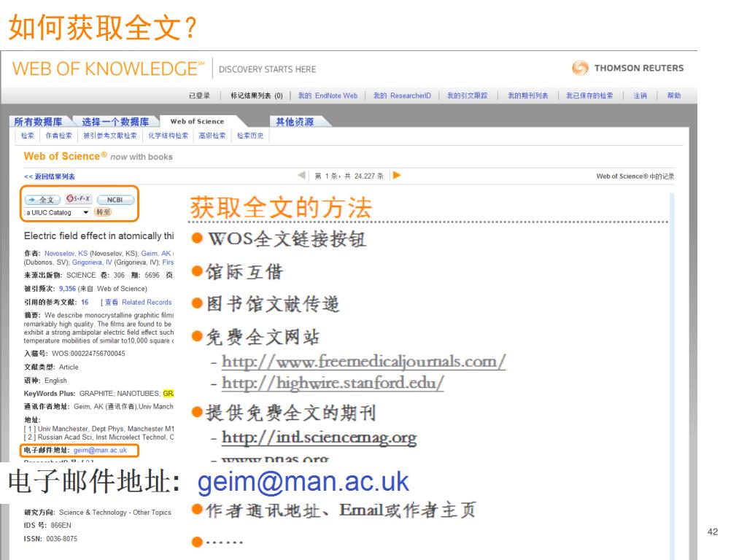Open 我的期刊列表 link
The height and width of the screenshot is (560, 747).
point(528,96)
